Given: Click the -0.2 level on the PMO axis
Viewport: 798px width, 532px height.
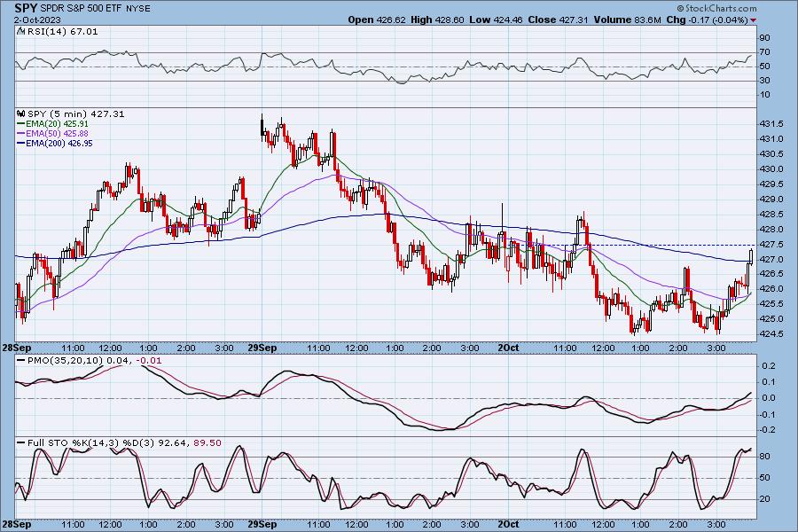Looking at the screenshot, I should tap(768, 430).
